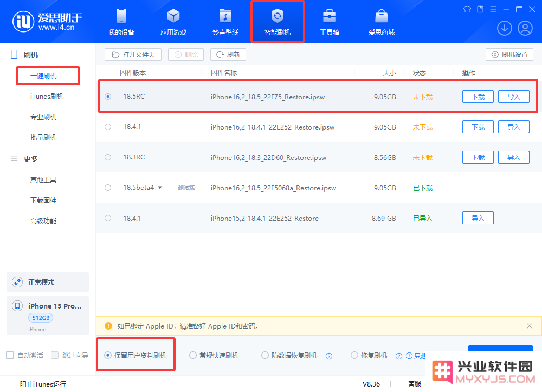Open 下载固件 in sidebar
This screenshot has height=392, width=542.
[x=43, y=201]
